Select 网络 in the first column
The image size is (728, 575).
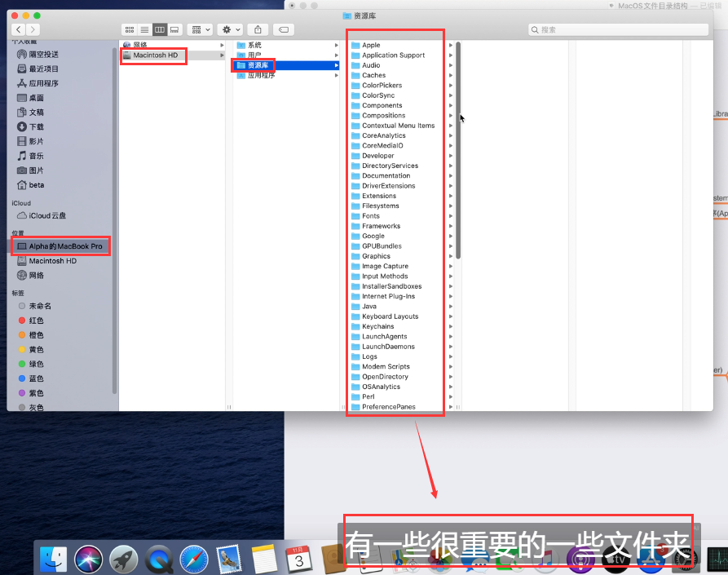click(173, 45)
